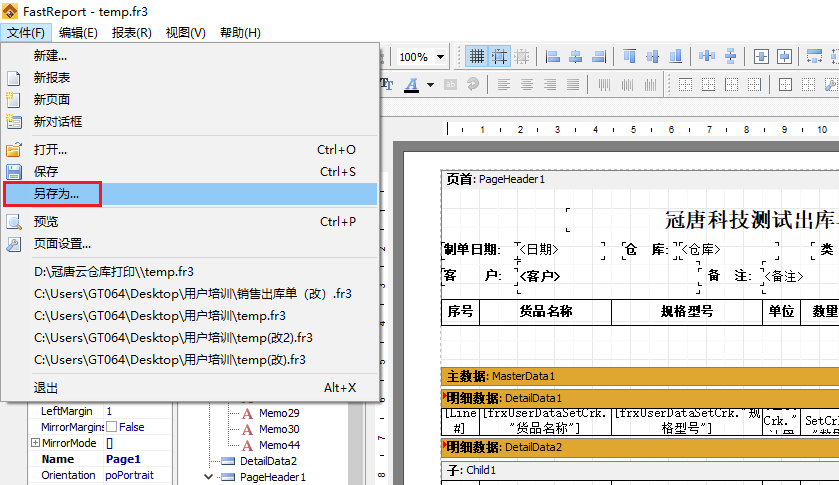Open the 文件(F) menu
The width and height of the screenshot is (839, 485).
pyautogui.click(x=26, y=33)
